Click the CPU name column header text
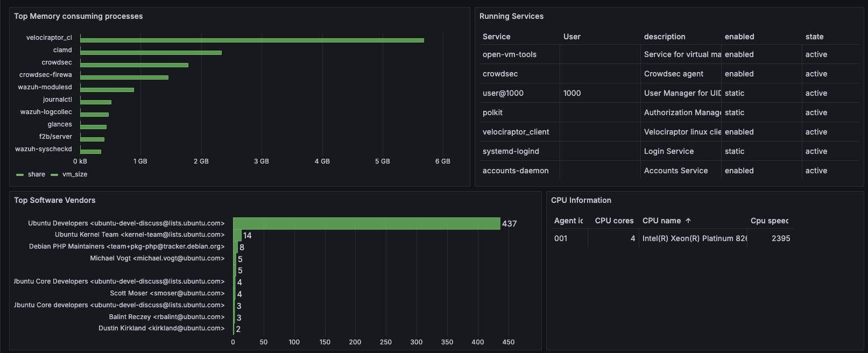This screenshot has width=868, height=353. (x=662, y=221)
